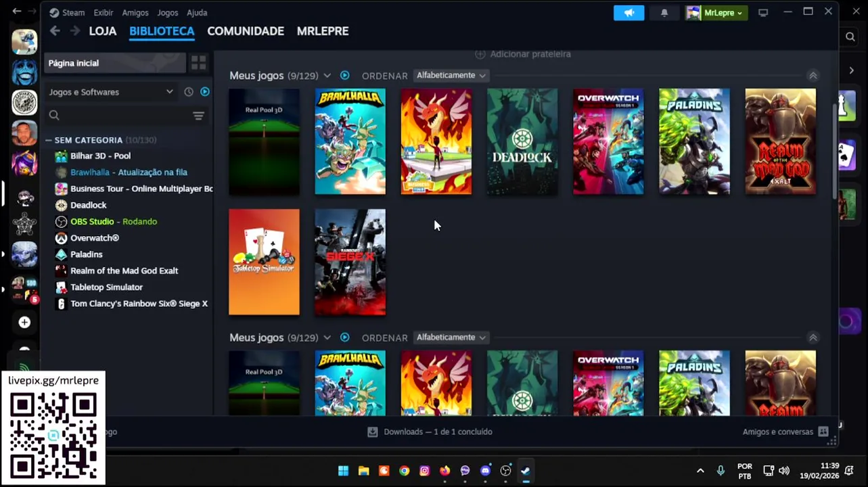Open Paladins cover in first shelf

(694, 141)
